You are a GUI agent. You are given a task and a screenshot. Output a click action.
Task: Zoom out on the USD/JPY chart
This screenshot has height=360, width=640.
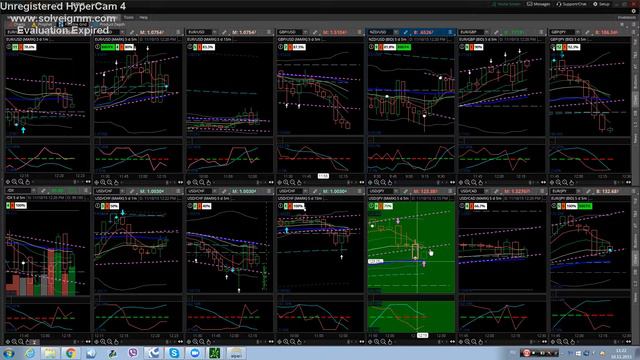click(x=383, y=342)
